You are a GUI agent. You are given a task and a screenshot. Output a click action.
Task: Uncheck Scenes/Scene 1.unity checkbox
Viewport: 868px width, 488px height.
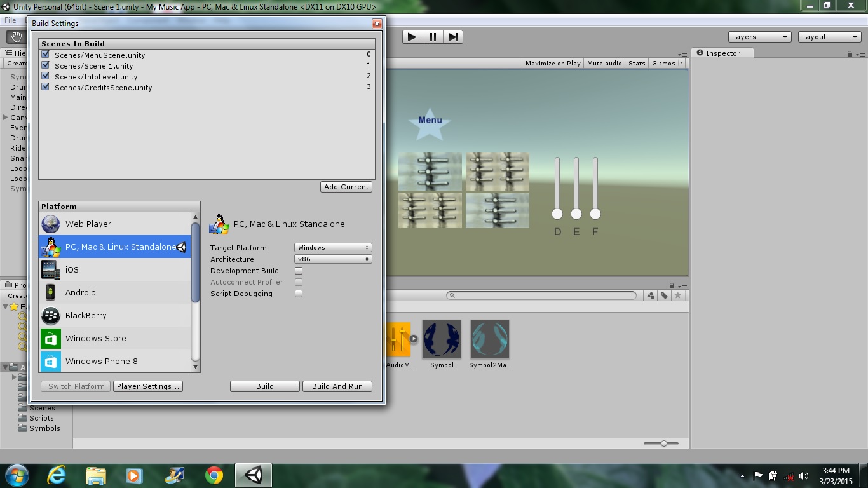[x=46, y=65]
